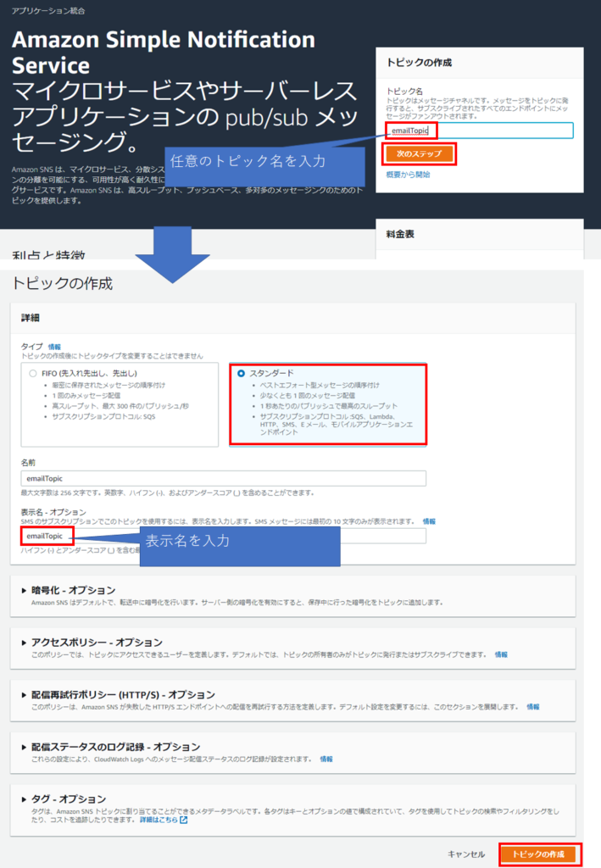
Task: Expand the アクセスポリシー - オプション section
Action: [97, 643]
